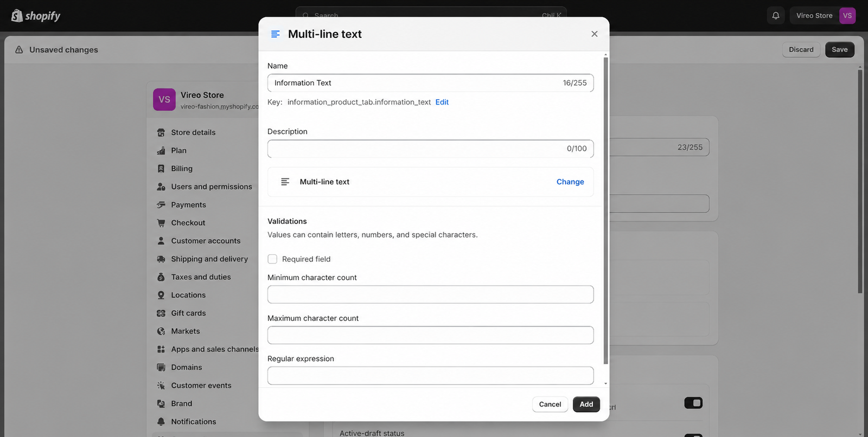Click the Discard button
This screenshot has width=868, height=437.
801,49
